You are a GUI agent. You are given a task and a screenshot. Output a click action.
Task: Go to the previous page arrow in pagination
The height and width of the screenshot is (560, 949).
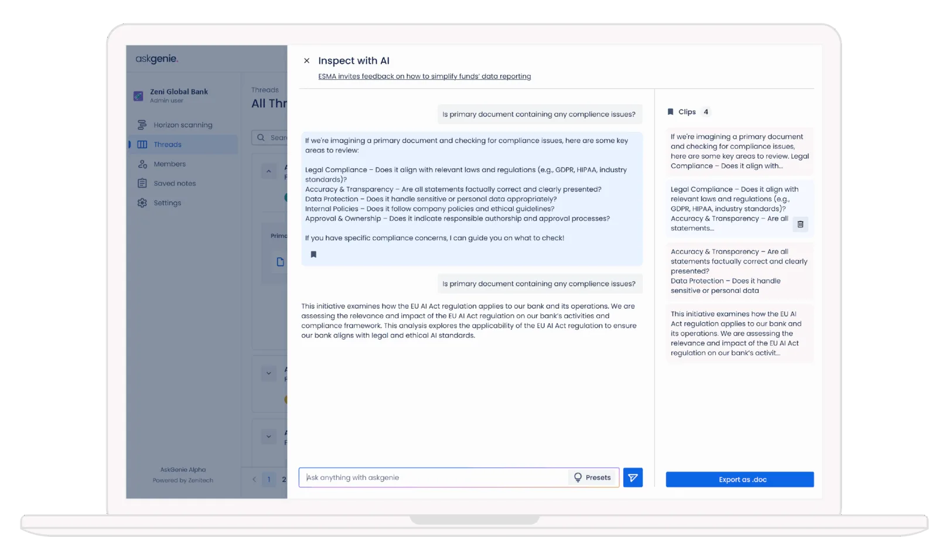pos(254,479)
